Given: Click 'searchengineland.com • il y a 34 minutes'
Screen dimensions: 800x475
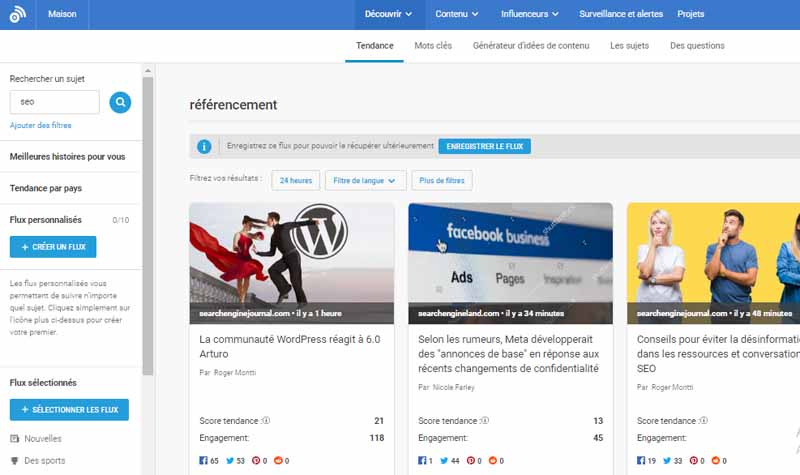Looking at the screenshot, I should pyautogui.click(x=491, y=313).
